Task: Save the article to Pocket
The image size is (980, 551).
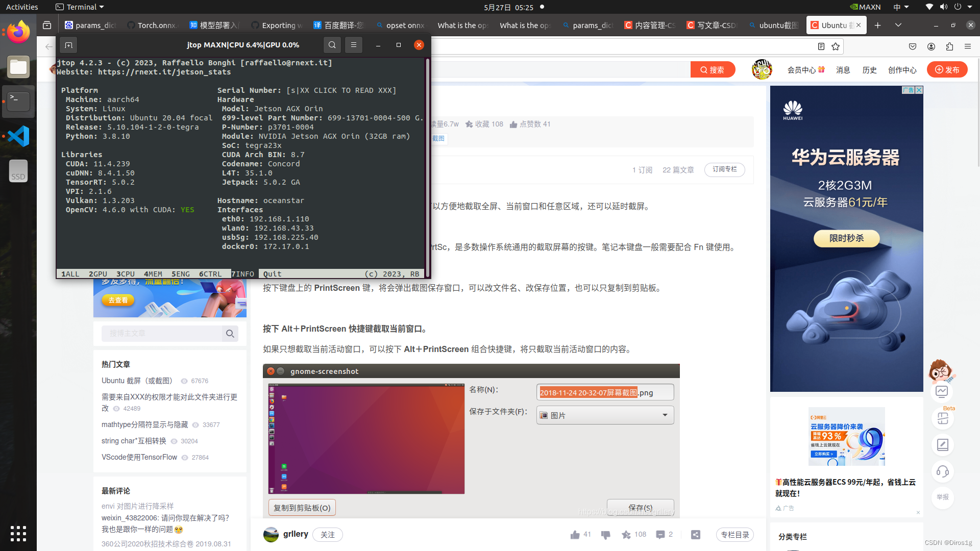Action: [913, 46]
